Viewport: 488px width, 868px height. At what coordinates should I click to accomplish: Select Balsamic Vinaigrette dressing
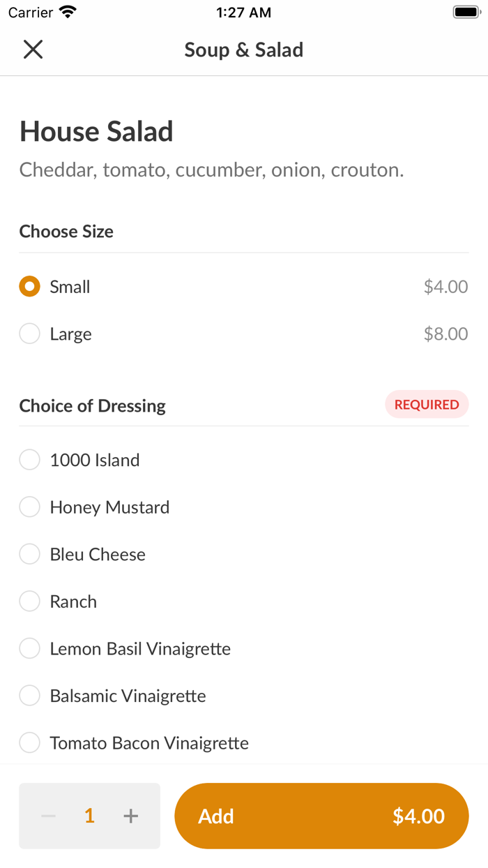click(29, 696)
